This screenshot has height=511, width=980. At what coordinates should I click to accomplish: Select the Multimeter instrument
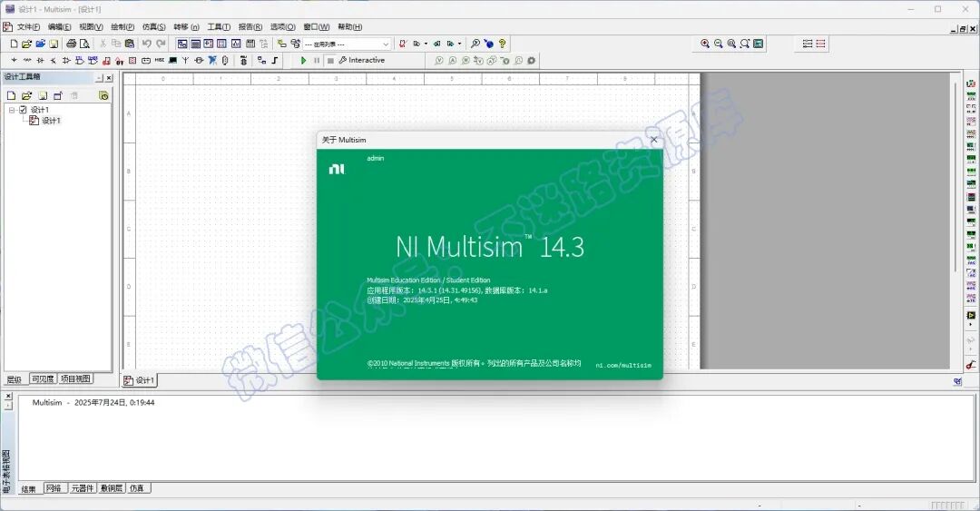971,84
